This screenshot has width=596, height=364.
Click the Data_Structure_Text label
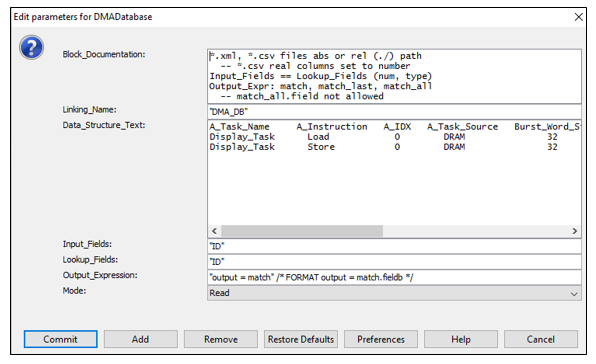[104, 125]
